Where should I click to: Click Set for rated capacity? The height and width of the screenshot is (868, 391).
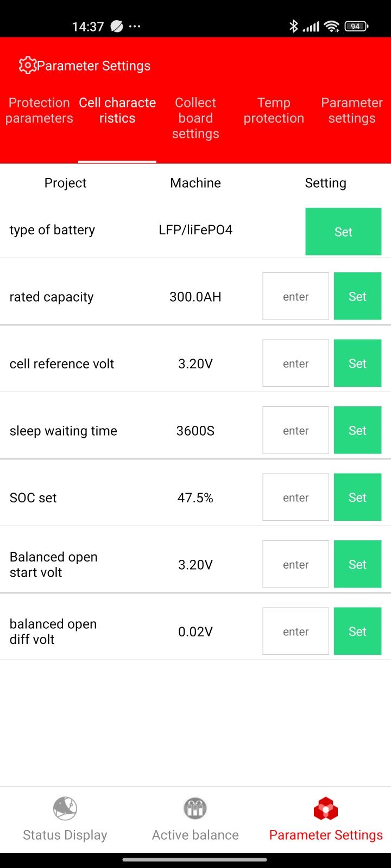(357, 296)
